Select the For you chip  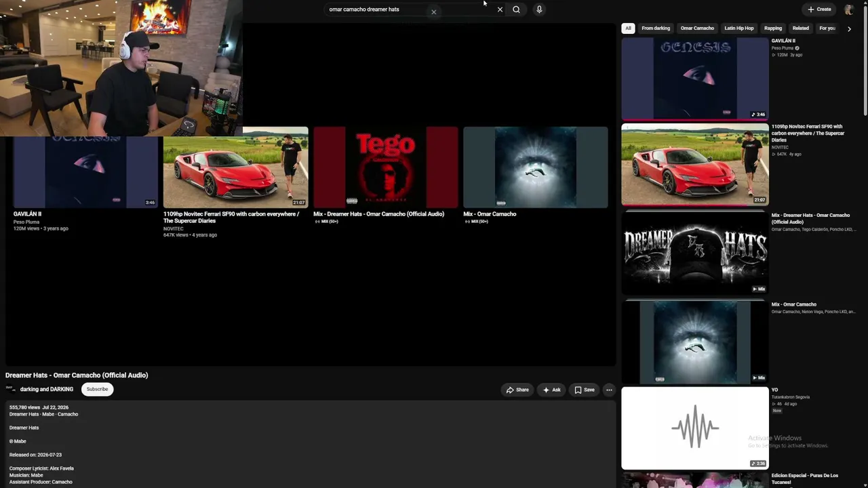827,28
